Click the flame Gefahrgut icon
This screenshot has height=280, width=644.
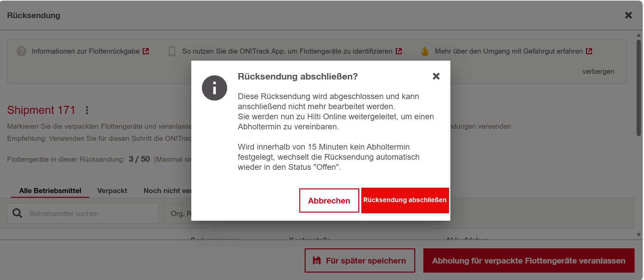point(425,51)
